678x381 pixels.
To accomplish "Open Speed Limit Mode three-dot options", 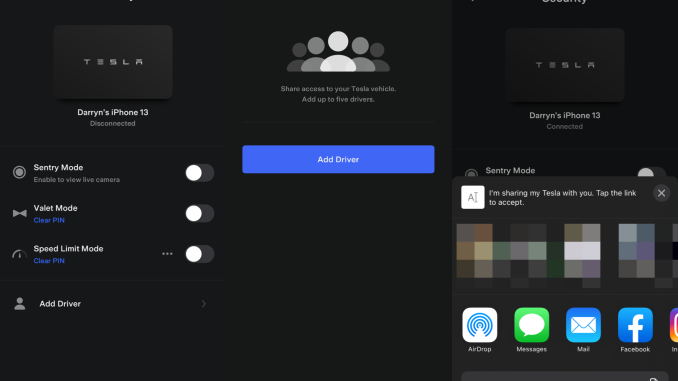I will 167,254.
